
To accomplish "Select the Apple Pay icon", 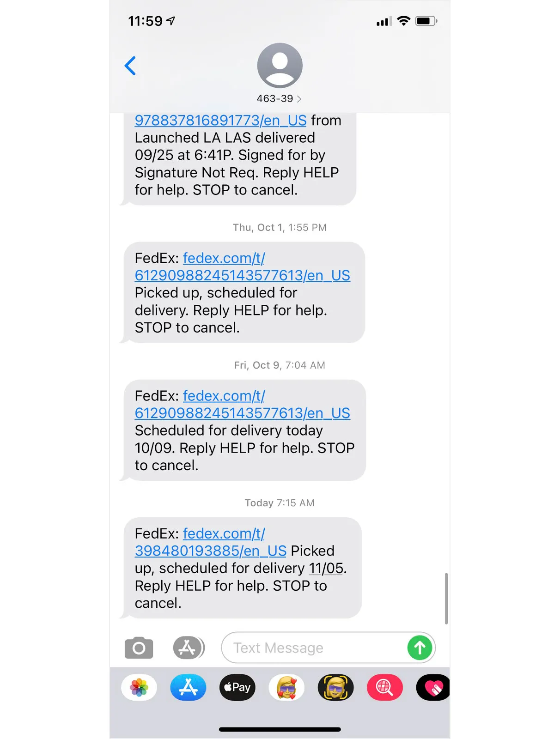I will pyautogui.click(x=237, y=687).
